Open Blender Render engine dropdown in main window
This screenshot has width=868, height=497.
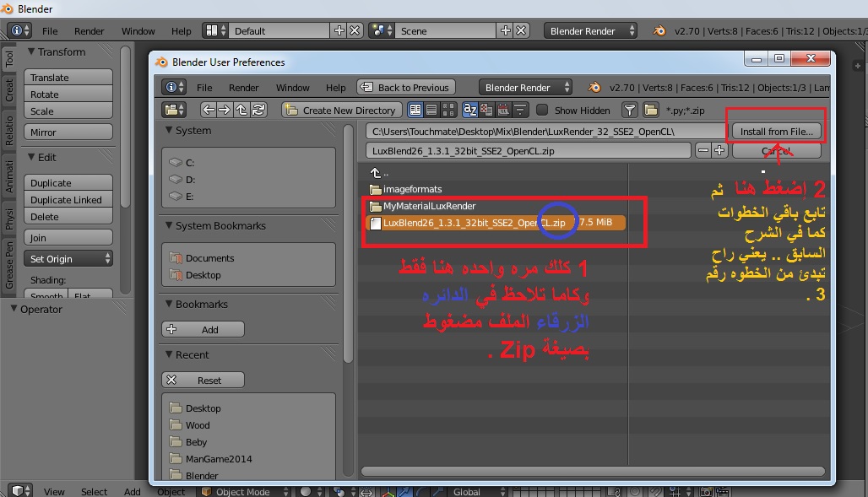[590, 30]
